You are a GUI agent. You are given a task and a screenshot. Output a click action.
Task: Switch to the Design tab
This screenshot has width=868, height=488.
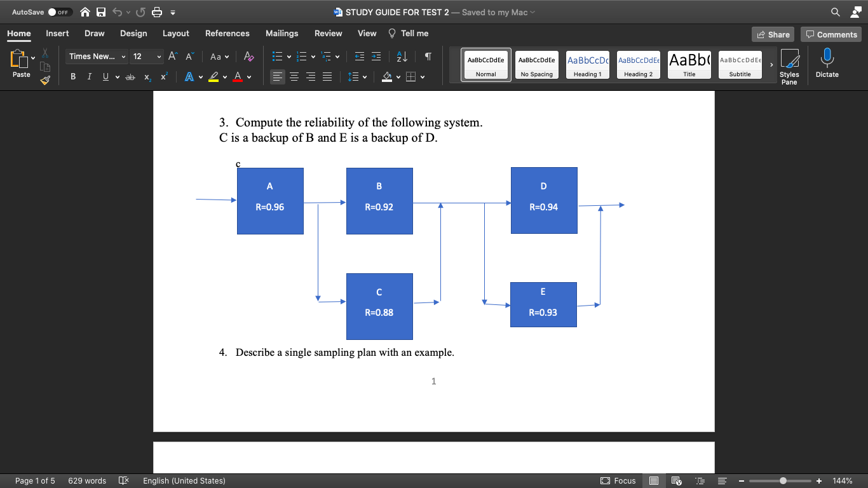(133, 33)
